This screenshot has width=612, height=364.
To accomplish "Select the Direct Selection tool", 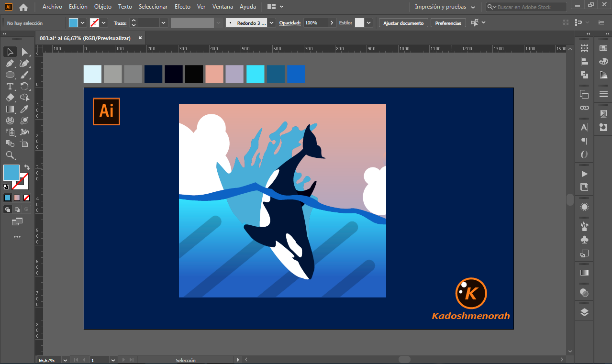I will pyautogui.click(x=24, y=52).
